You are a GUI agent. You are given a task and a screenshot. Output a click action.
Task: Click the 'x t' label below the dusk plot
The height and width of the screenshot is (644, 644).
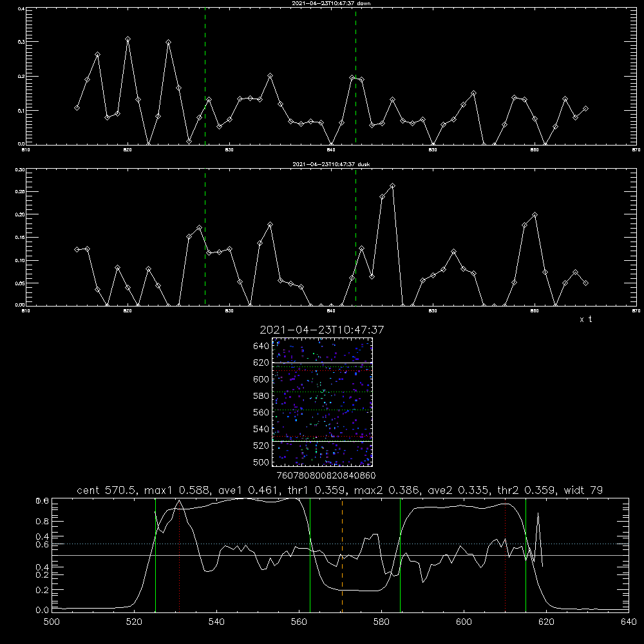click(x=585, y=319)
